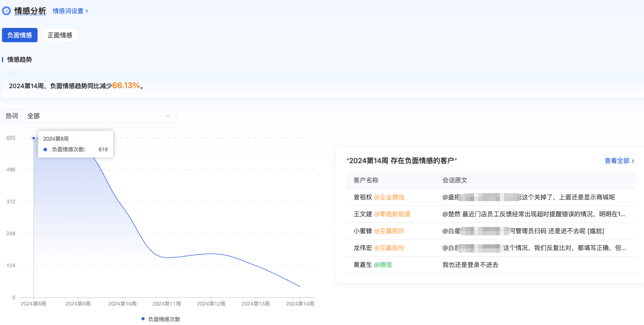Screen dimensions: 644x325
Task: Click x-axis label 2024第14周
Action: (300, 304)
